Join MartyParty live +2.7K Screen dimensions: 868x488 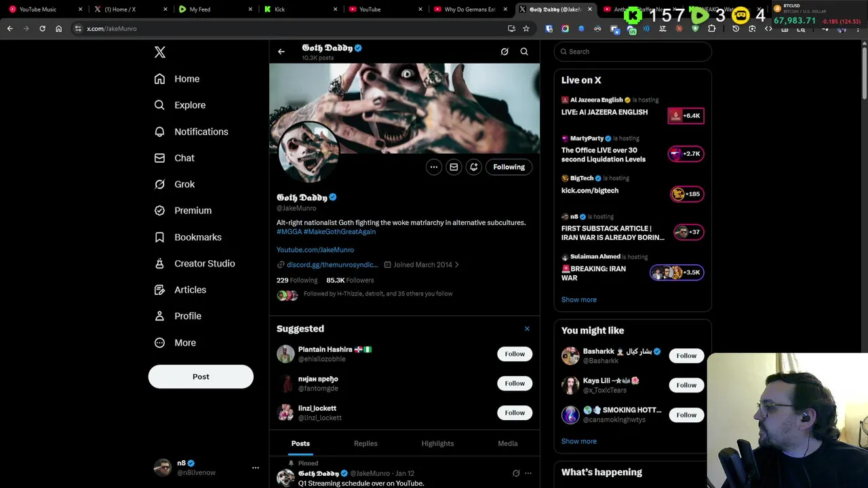686,154
